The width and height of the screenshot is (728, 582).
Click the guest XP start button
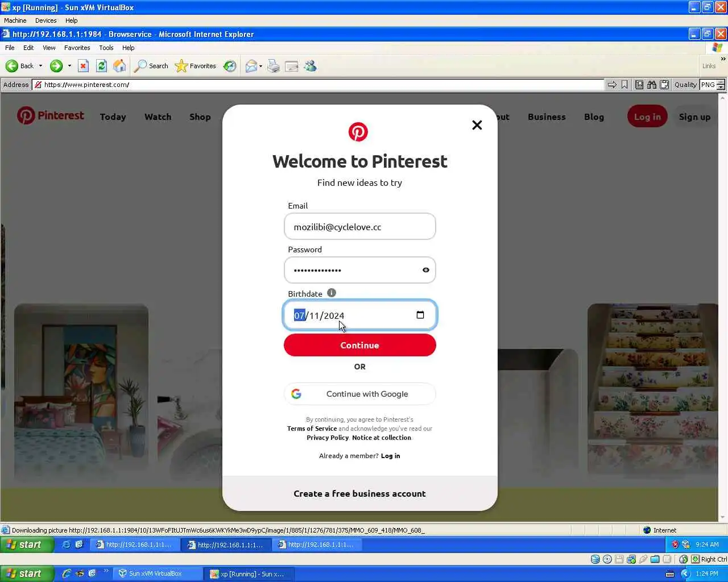27,544
